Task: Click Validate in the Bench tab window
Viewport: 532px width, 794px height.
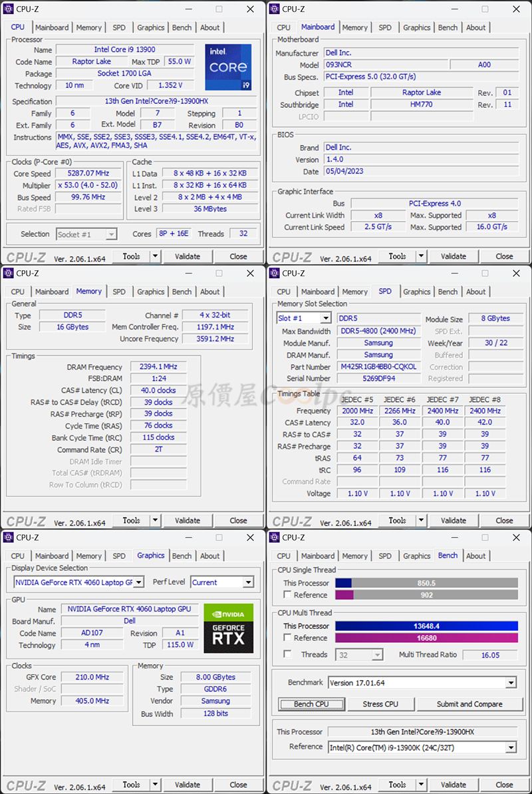Action: point(454,785)
